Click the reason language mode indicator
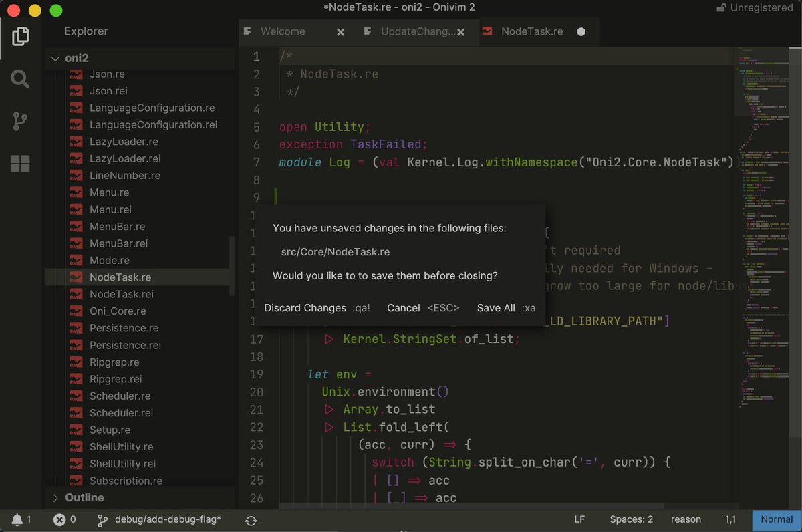Image resolution: width=802 pixels, height=532 pixels. click(x=686, y=519)
